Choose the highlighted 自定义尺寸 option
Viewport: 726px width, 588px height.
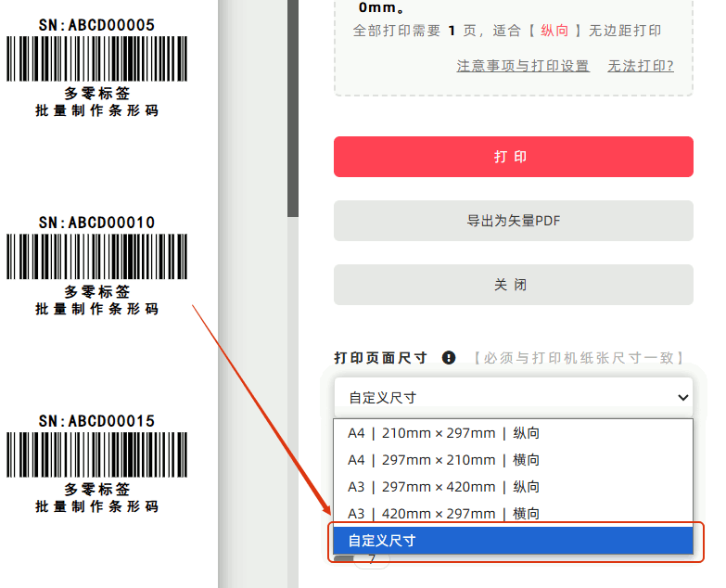click(513, 541)
